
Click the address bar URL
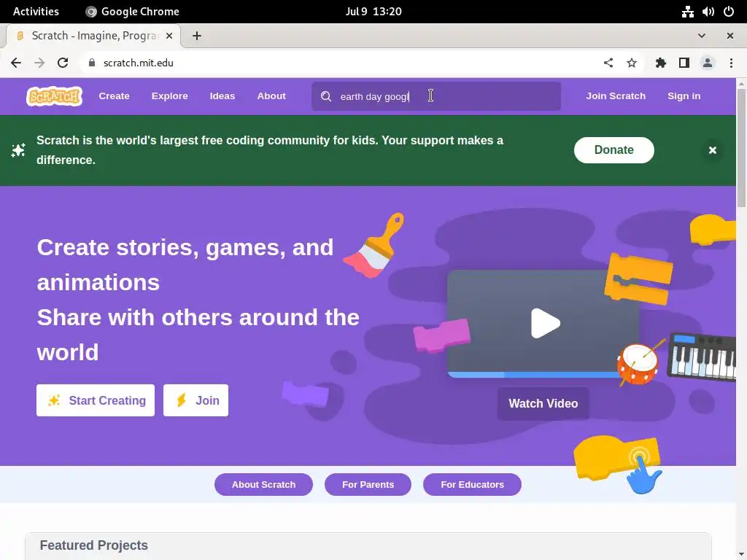(138, 63)
